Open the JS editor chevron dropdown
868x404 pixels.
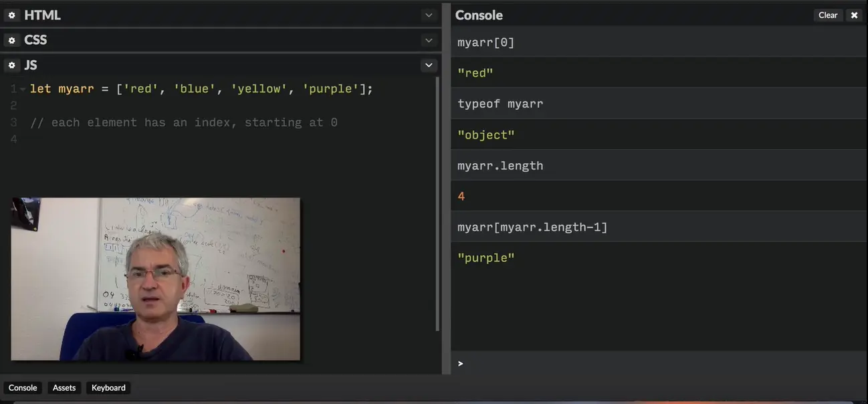coord(429,66)
